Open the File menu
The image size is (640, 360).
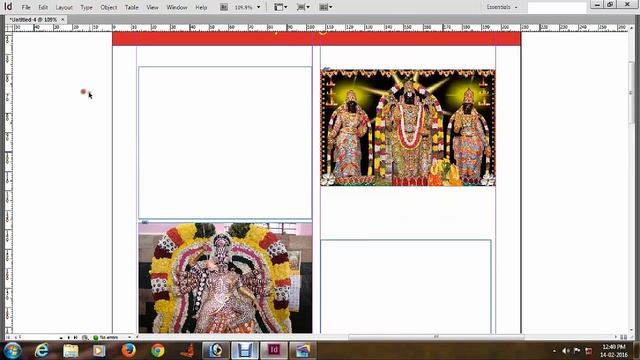(x=26, y=7)
